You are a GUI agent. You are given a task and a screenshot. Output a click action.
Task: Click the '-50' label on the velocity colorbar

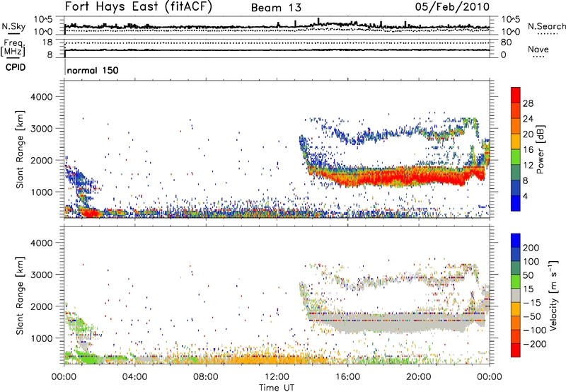click(x=531, y=316)
